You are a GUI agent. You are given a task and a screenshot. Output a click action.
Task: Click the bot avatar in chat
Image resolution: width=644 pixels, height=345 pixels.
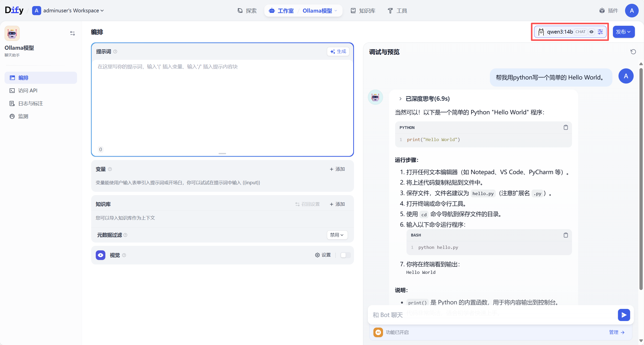point(375,97)
